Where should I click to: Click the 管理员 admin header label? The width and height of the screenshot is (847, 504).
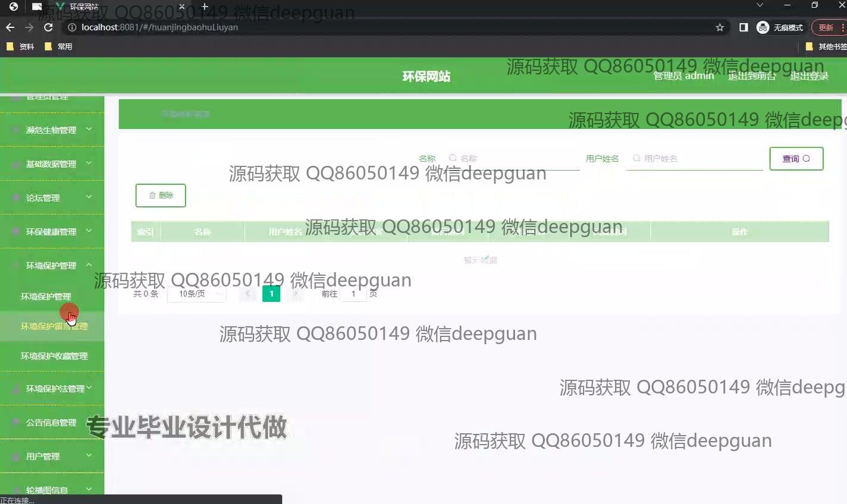coord(683,76)
